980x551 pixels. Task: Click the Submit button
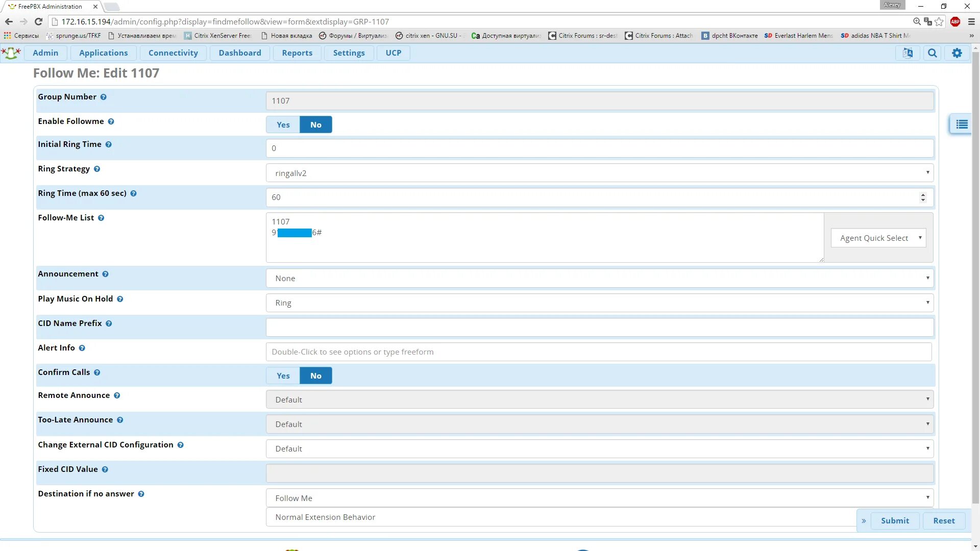(894, 520)
